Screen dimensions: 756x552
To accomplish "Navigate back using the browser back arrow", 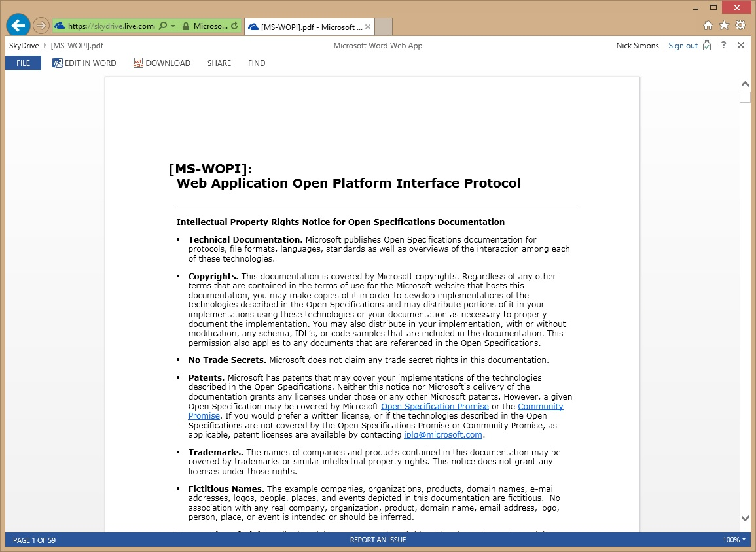I will point(18,25).
